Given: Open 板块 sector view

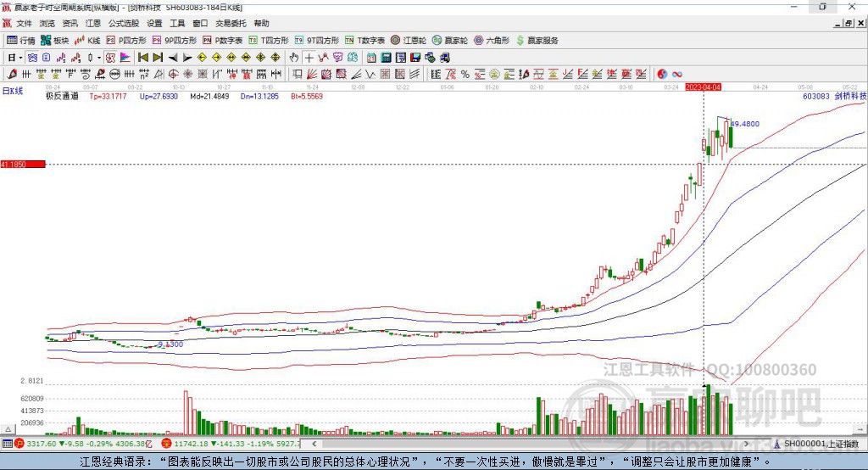Looking at the screenshot, I should tap(55, 41).
